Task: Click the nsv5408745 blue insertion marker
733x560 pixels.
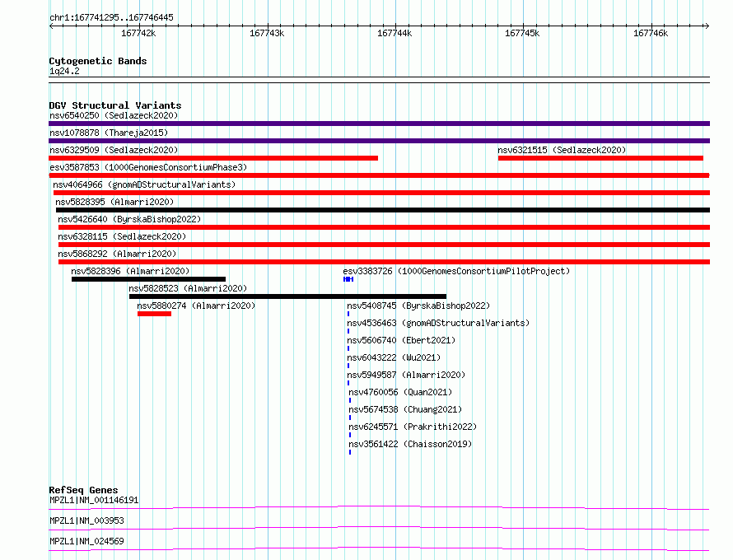Action: (348, 314)
